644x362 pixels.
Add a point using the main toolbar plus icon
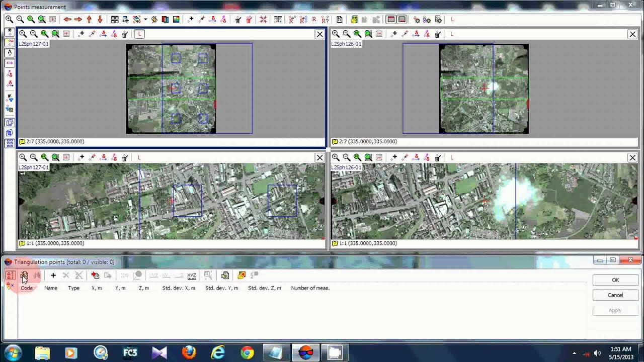coord(191,19)
